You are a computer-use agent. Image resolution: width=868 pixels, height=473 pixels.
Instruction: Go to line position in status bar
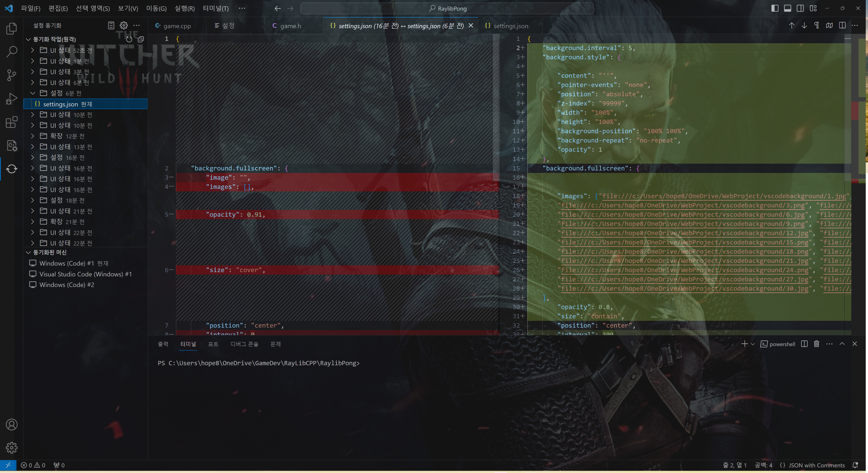point(735,465)
